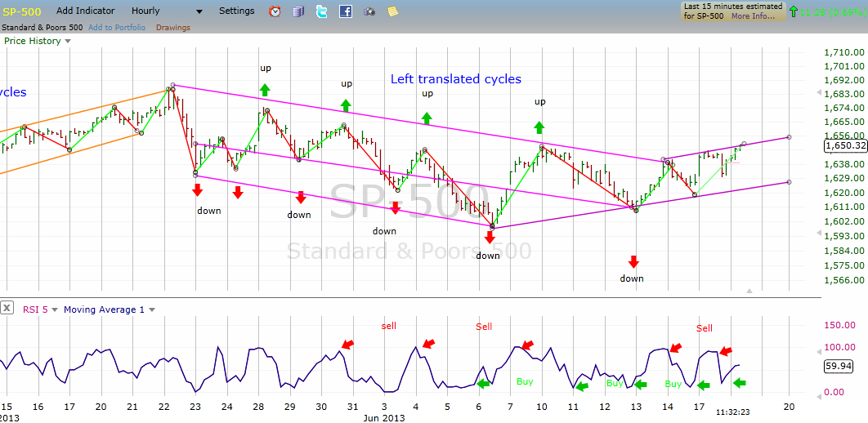This screenshot has height=423, width=868.
Task: Share chart via Twitter icon
Action: click(x=322, y=11)
